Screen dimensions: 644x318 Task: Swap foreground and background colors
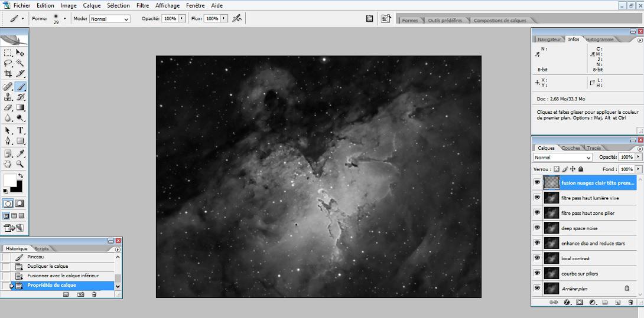(21, 176)
